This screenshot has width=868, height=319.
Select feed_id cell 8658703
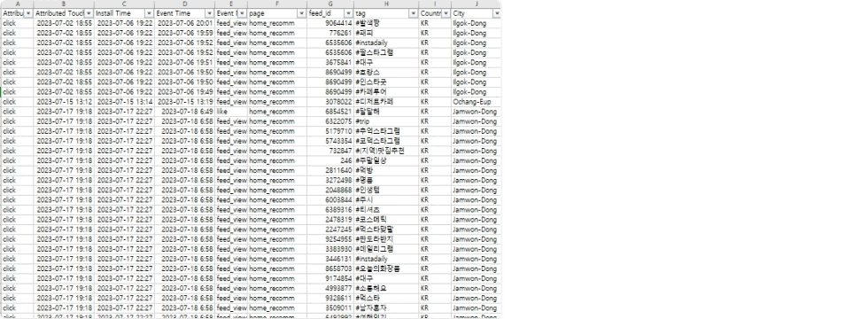click(x=330, y=268)
